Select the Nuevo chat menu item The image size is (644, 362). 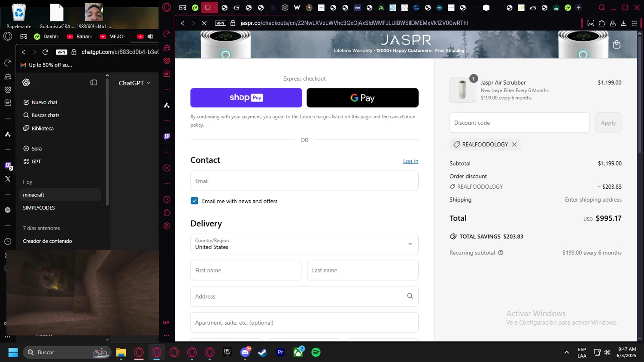(60, 102)
